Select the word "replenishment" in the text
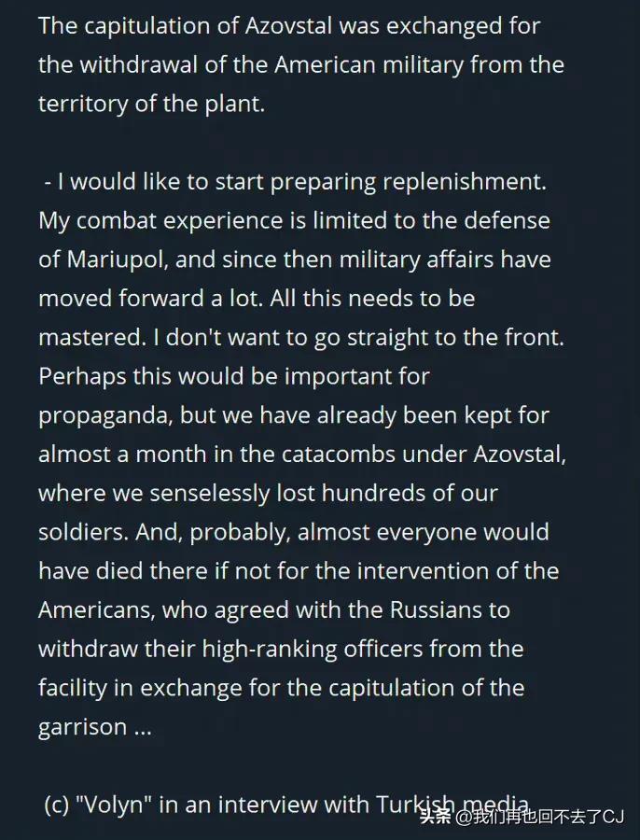 click(461, 183)
